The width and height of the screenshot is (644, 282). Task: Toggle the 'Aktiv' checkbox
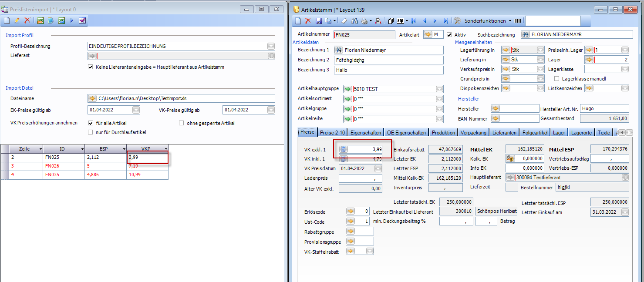449,35
